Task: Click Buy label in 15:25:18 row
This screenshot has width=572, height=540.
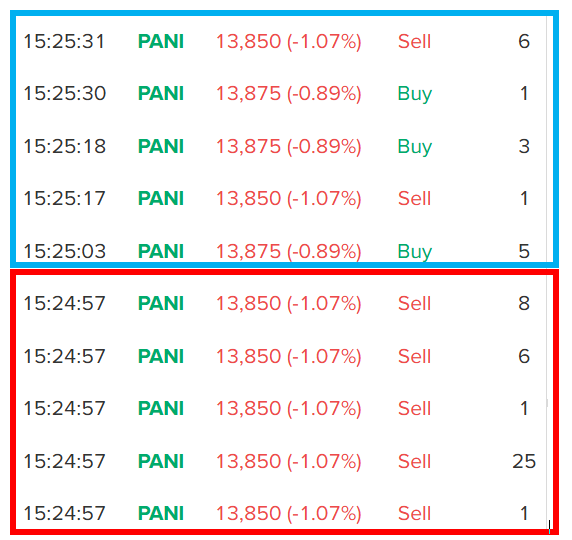Action: click(414, 147)
